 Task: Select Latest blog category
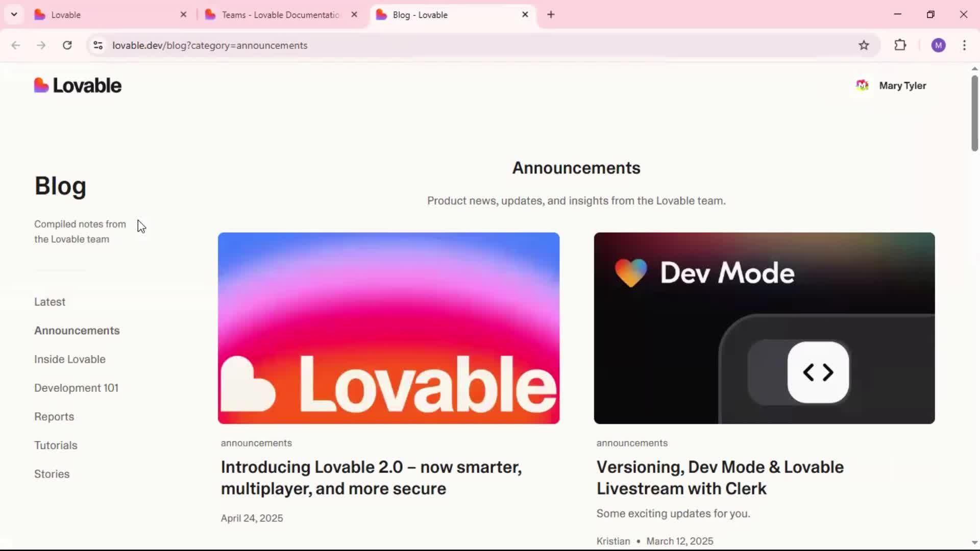50,302
